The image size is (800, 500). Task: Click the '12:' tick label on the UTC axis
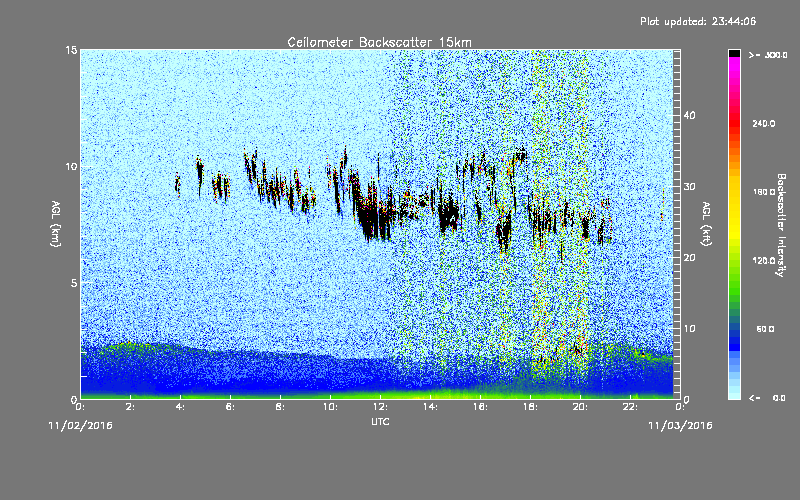[x=381, y=407]
